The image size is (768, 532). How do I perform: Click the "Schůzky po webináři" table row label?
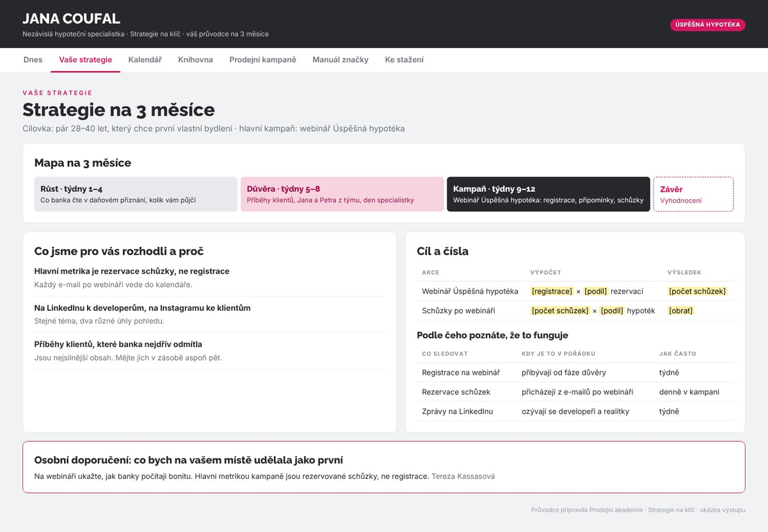[x=458, y=311]
